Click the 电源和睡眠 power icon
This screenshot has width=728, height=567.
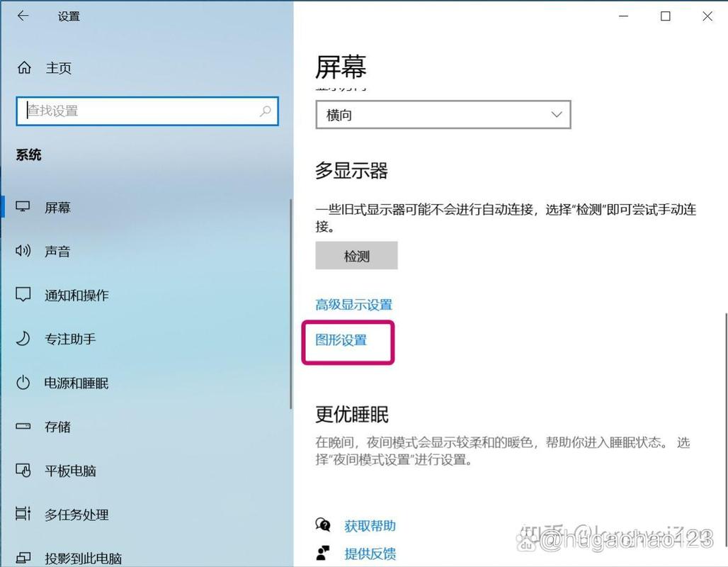(23, 383)
